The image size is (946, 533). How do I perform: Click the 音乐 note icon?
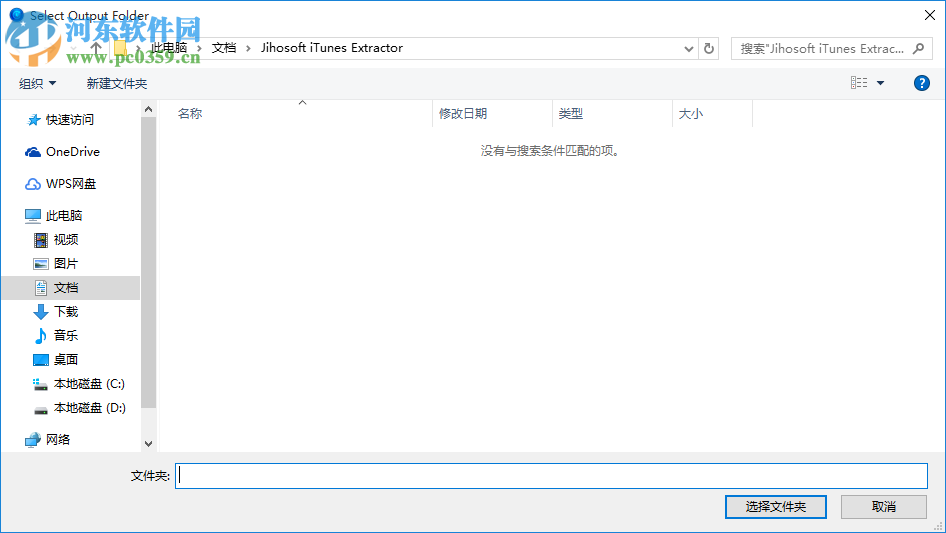pos(40,336)
